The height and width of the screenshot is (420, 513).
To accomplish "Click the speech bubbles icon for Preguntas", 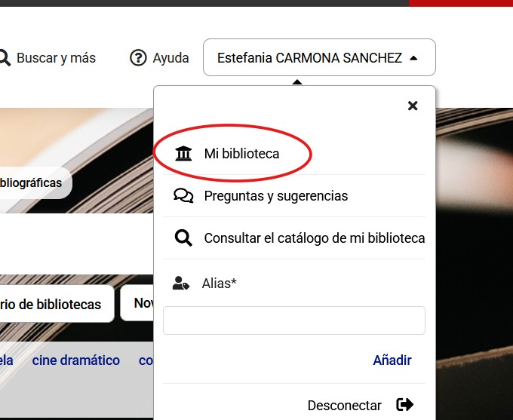I will tap(183, 196).
